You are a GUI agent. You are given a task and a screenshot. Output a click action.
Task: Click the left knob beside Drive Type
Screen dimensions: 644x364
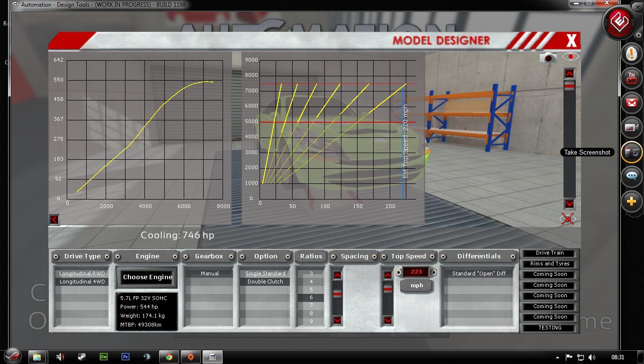56,256
